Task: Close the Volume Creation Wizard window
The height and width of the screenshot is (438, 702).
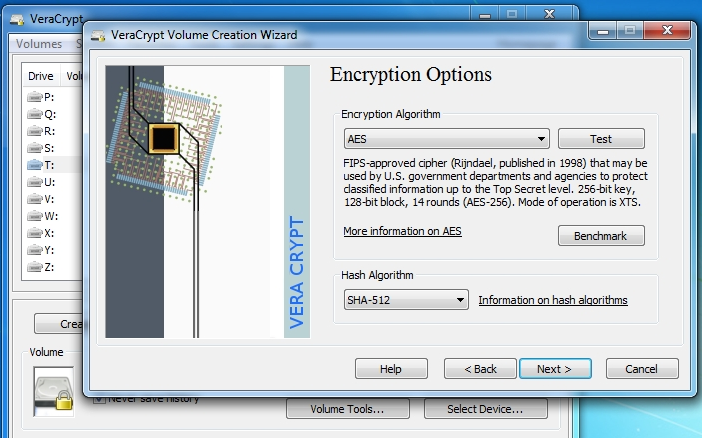Action: [667, 30]
